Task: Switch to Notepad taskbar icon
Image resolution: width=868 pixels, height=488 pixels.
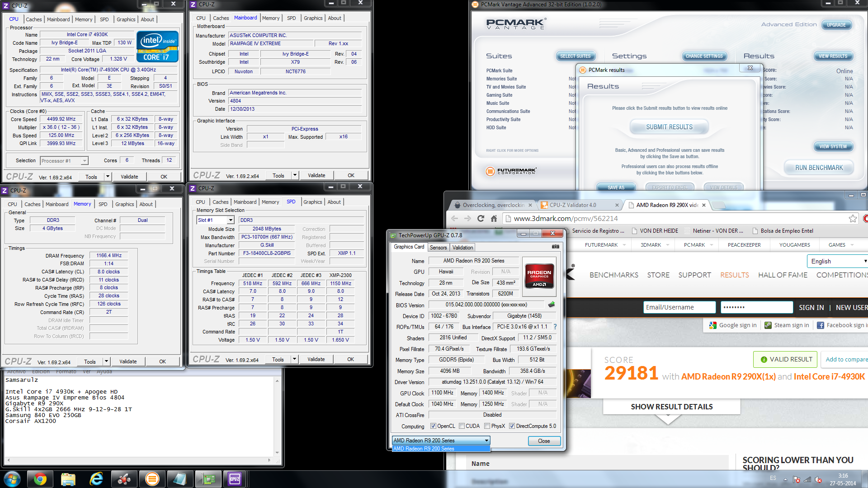Action: pos(180,479)
